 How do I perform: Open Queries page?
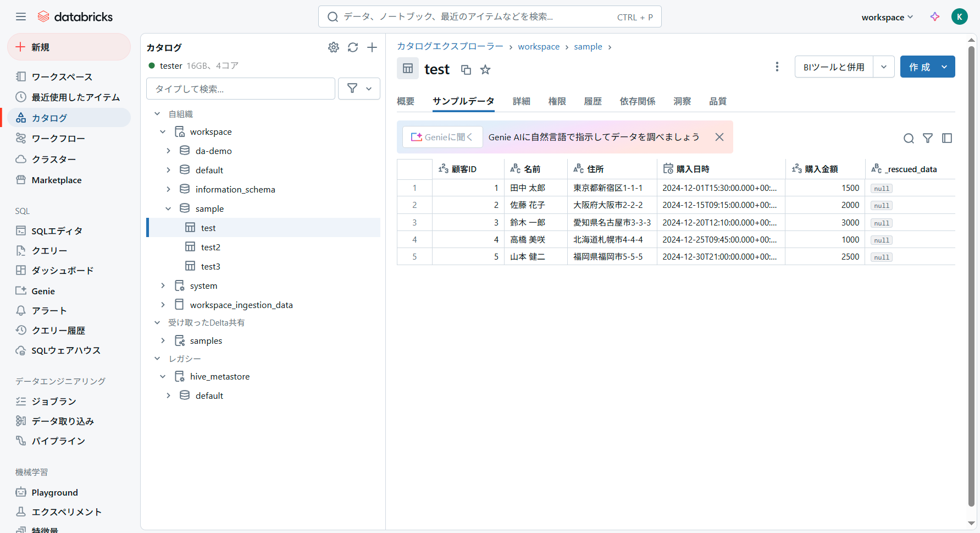tap(69, 250)
